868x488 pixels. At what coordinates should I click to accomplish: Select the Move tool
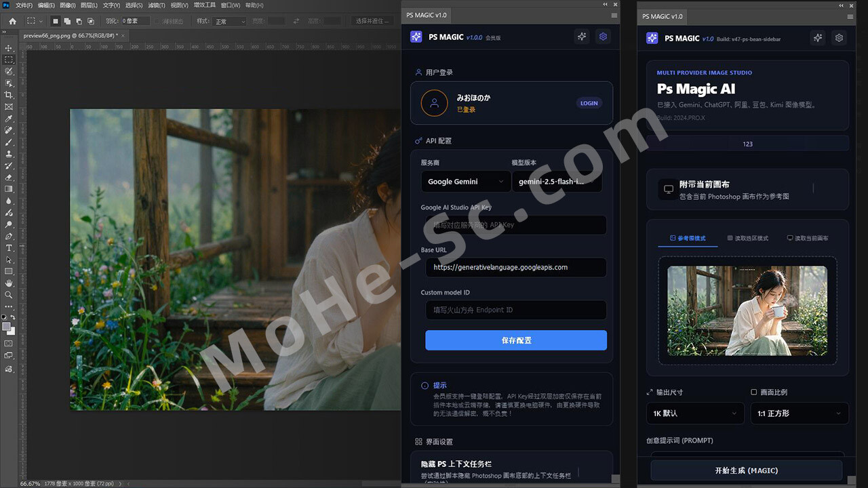tap(9, 48)
